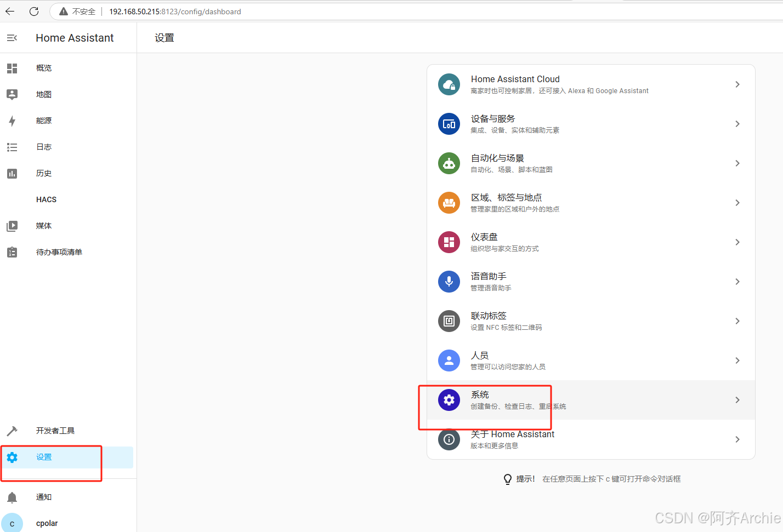Click the 设置 page header title

164,38
